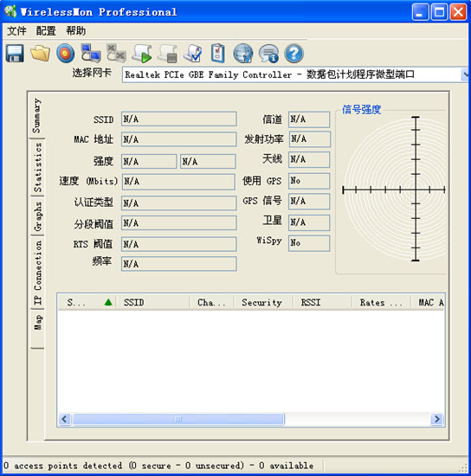
Task: Open the 帮助 menu
Action: pos(75,30)
